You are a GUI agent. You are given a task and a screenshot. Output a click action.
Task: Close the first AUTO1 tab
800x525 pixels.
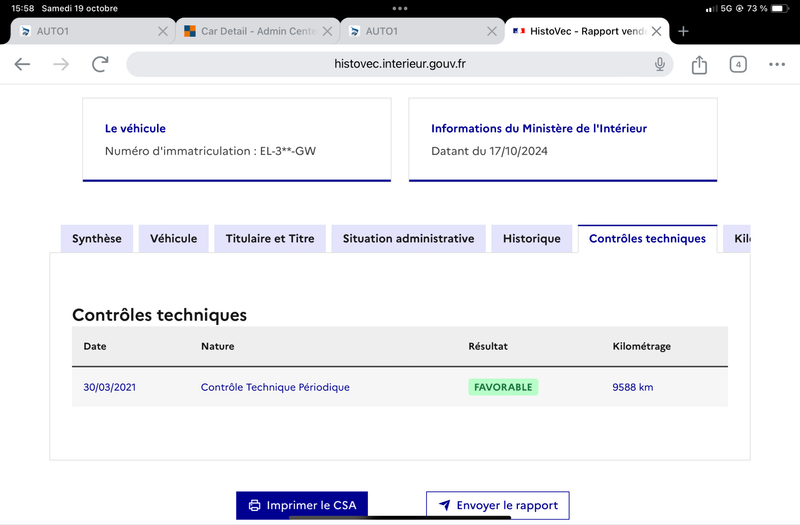point(163,32)
